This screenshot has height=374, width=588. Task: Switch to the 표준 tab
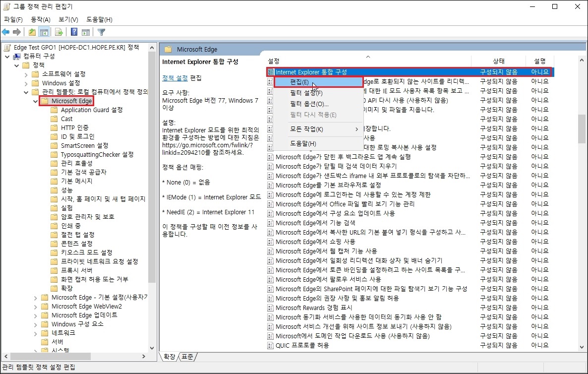tap(187, 356)
